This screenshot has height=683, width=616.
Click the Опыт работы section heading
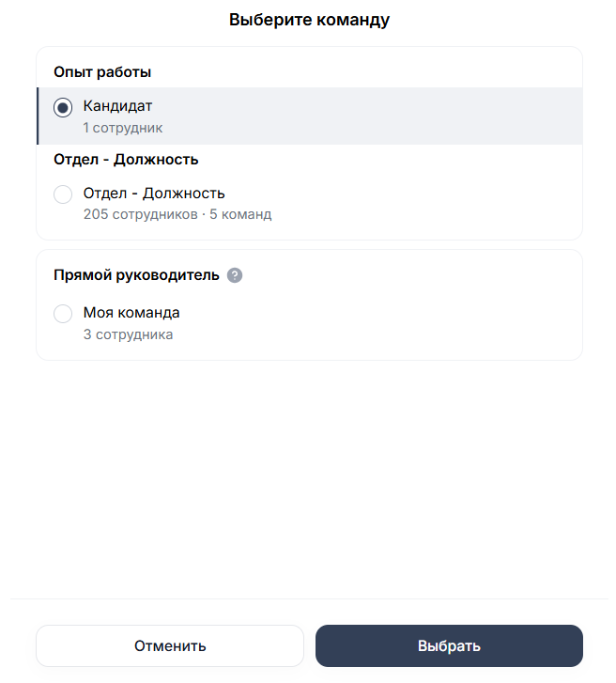pyautogui.click(x=102, y=71)
